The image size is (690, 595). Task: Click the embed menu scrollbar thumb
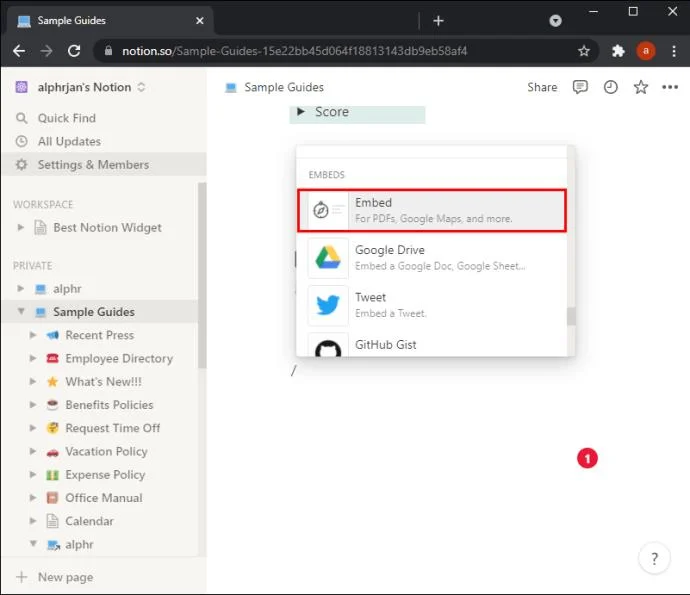coord(571,316)
